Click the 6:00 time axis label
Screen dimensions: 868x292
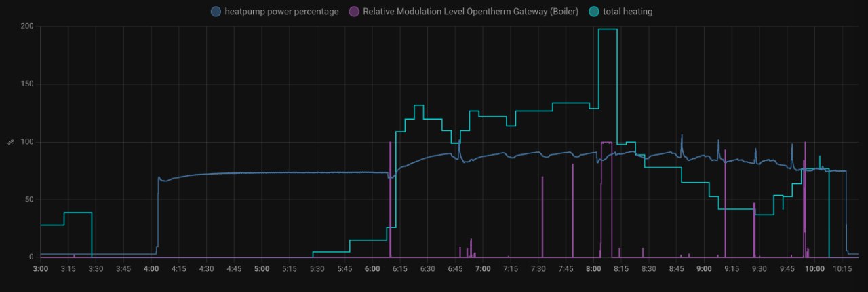coord(372,269)
